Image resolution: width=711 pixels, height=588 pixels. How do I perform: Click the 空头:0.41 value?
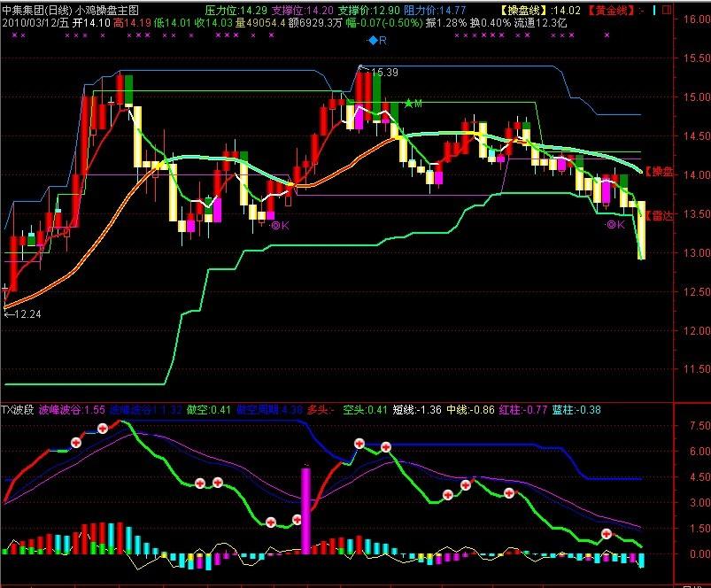click(365, 410)
